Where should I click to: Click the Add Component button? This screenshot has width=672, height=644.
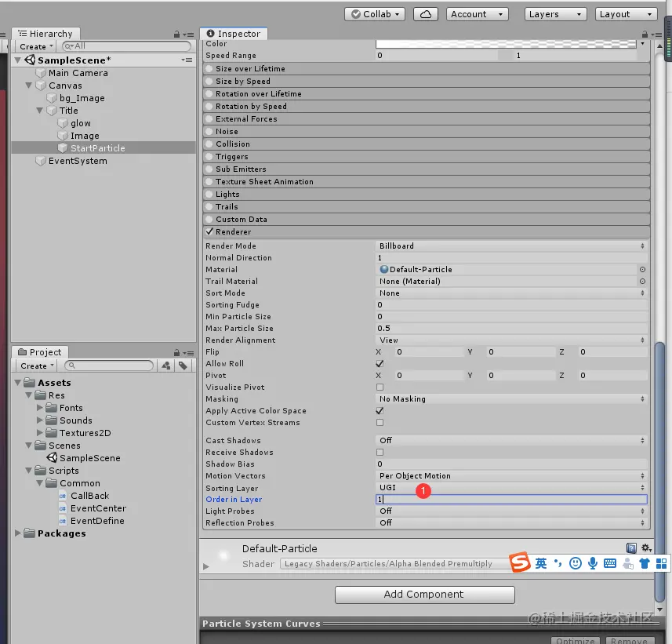point(424,595)
